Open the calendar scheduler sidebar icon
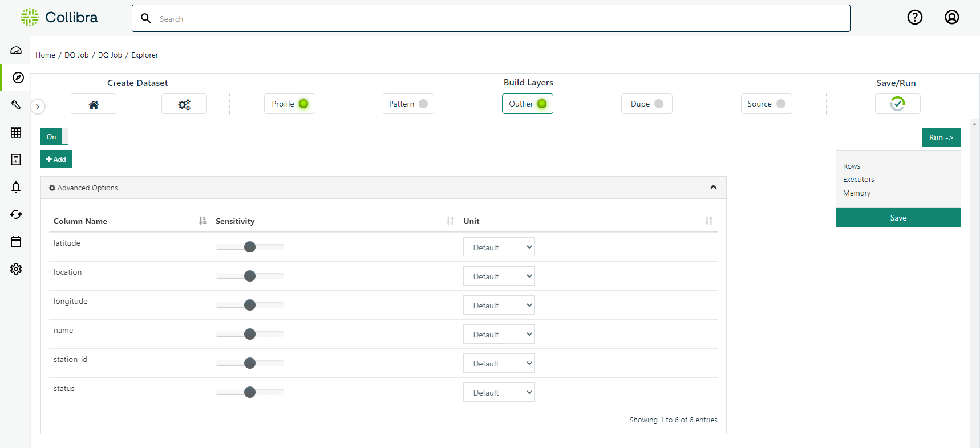 16,242
